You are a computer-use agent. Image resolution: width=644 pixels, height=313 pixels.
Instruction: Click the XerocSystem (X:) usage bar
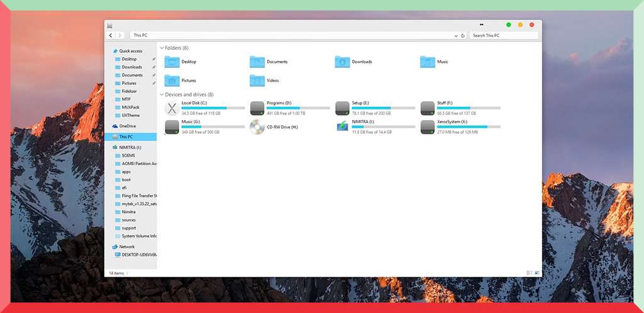click(x=469, y=127)
